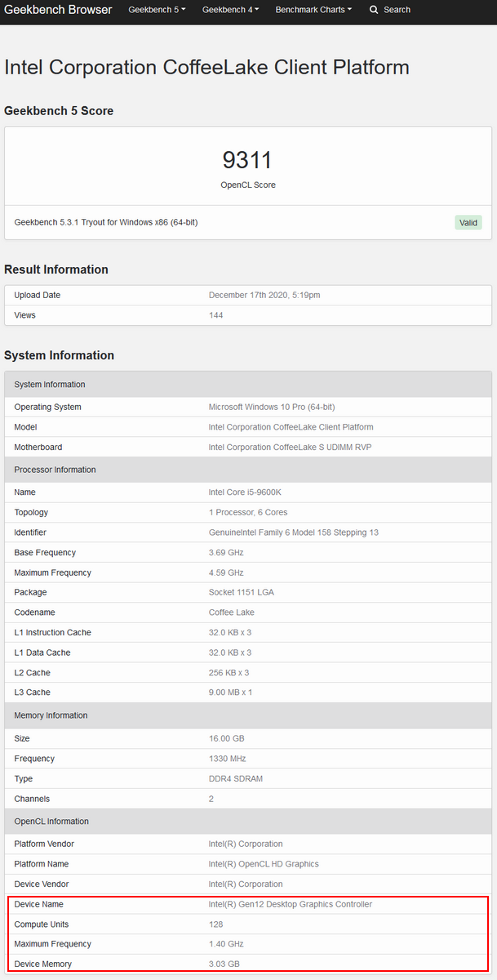The image size is (497, 980).
Task: Open the Geekbench 4 dropdown menu
Action: click(x=230, y=10)
